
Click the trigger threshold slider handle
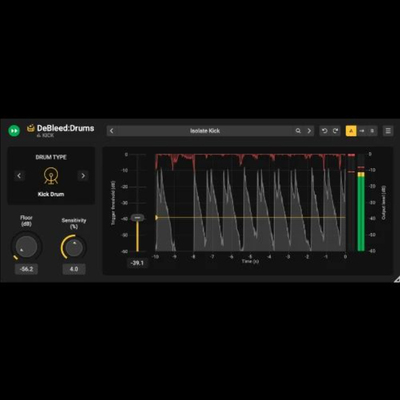coord(137,218)
